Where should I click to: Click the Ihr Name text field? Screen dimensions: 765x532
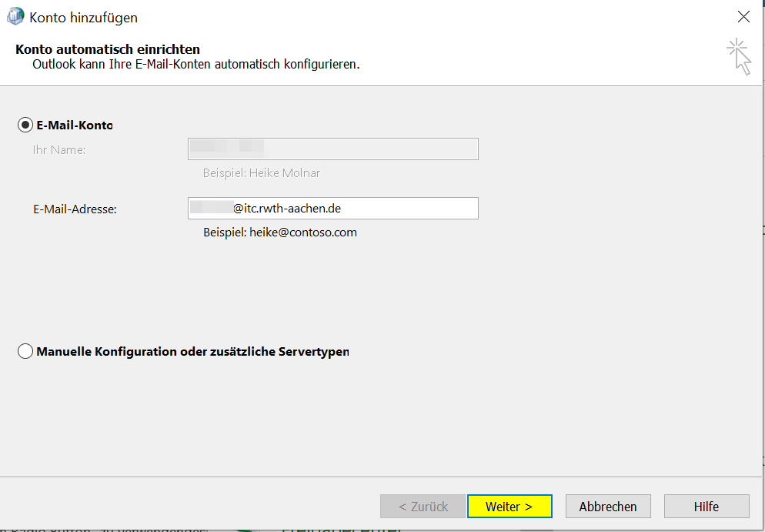click(x=332, y=149)
